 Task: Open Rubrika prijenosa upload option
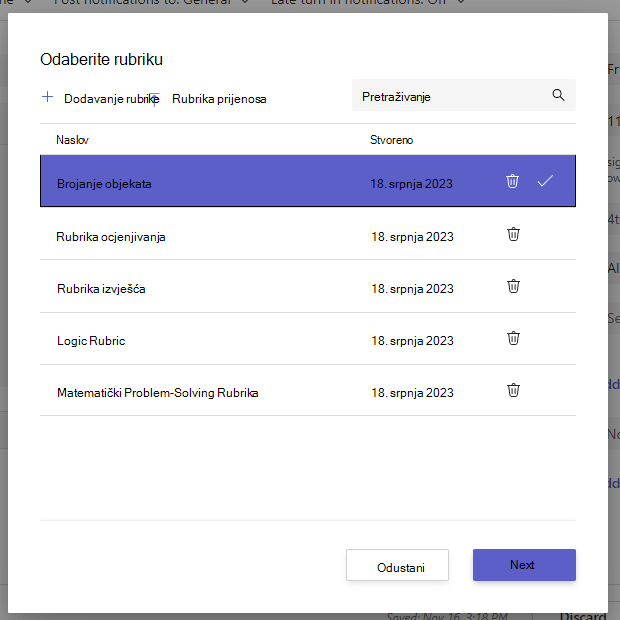click(x=219, y=99)
